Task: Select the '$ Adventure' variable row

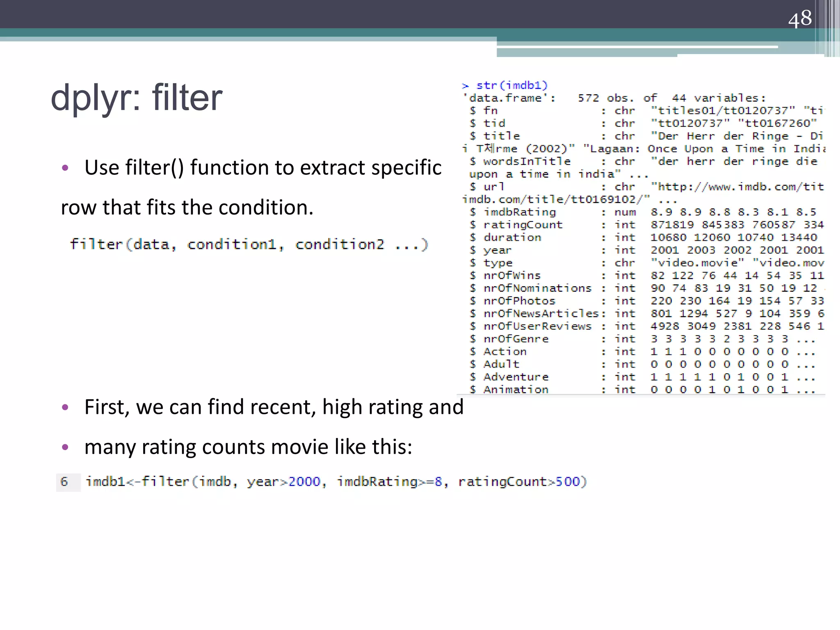Action: tap(642, 378)
